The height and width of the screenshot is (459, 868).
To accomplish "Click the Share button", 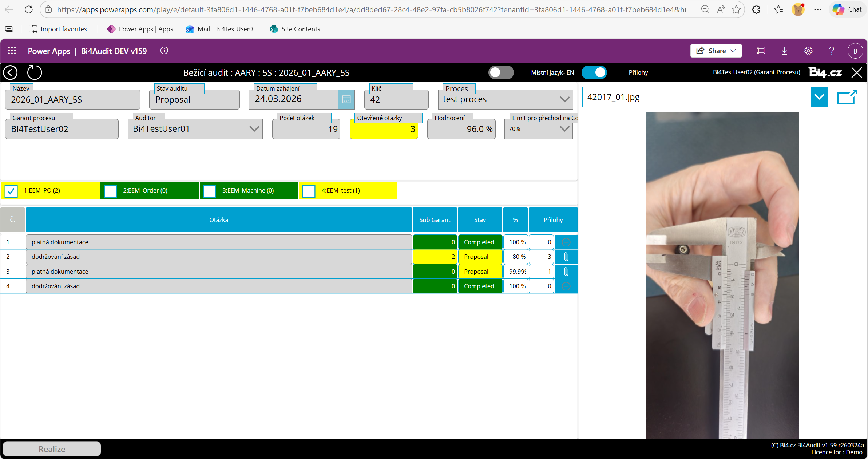I will 716,51.
